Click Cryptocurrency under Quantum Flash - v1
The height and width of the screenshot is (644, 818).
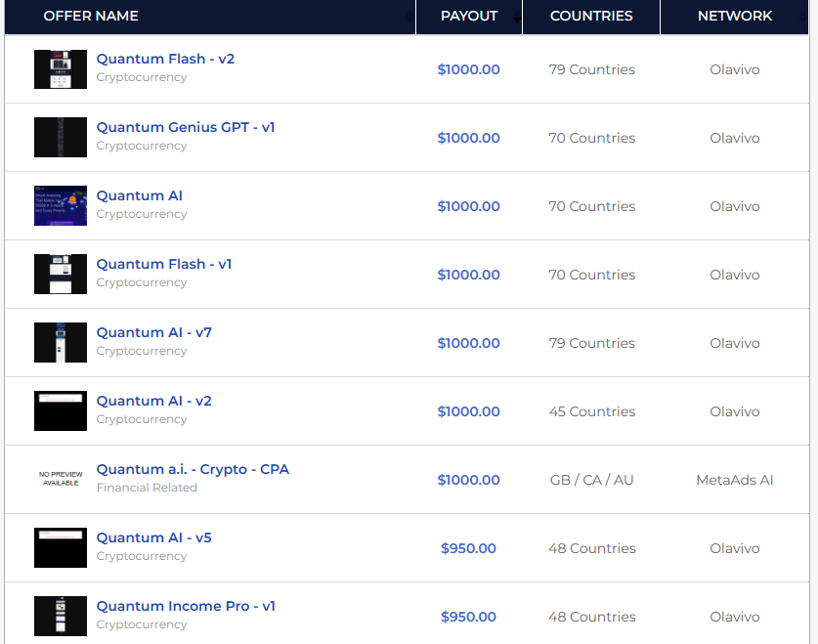point(142,282)
